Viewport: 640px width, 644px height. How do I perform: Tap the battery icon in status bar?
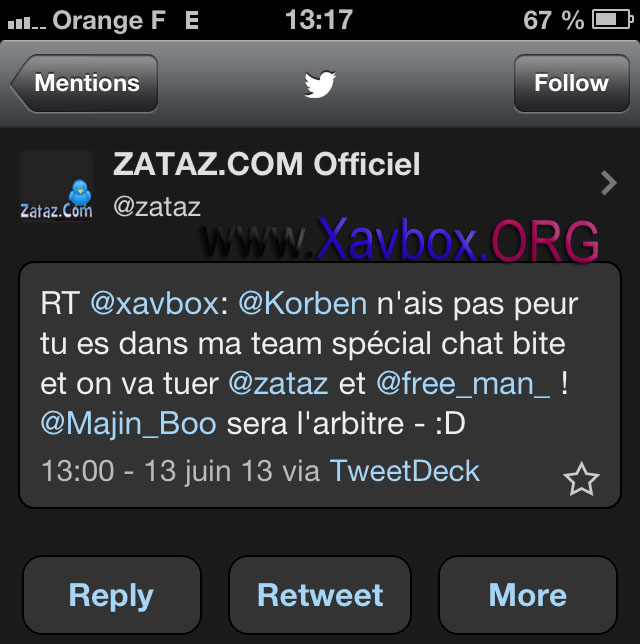pos(612,19)
